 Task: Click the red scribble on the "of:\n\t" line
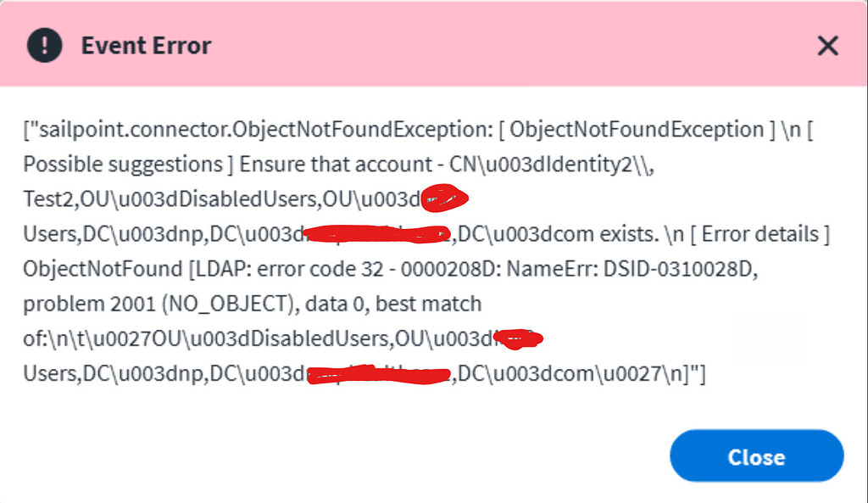pyautogui.click(x=518, y=339)
